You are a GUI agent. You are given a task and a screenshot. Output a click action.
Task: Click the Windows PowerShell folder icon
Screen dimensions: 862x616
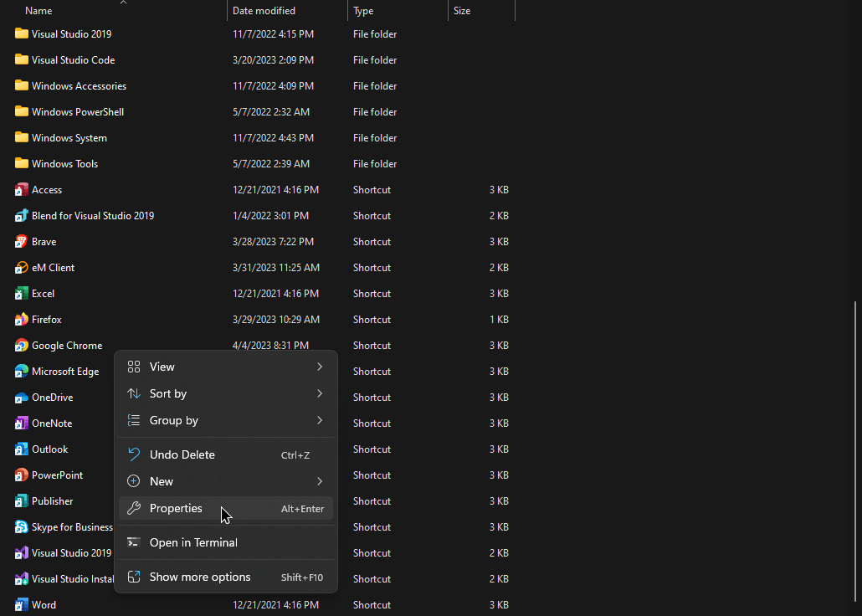(22, 111)
